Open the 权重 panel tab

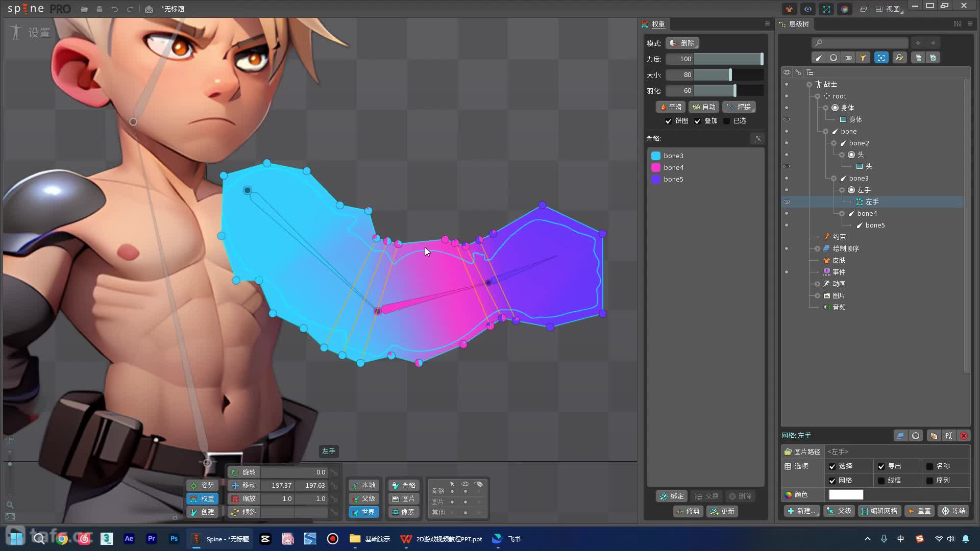click(x=653, y=24)
